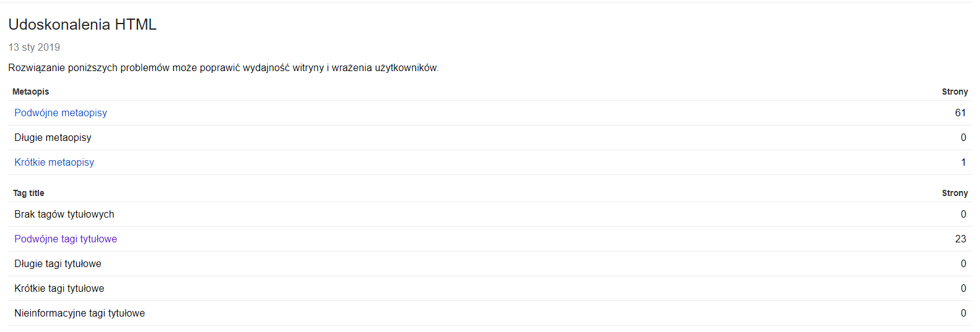Open the Podwójne metaopisy link
The image size is (980, 332).
point(61,113)
